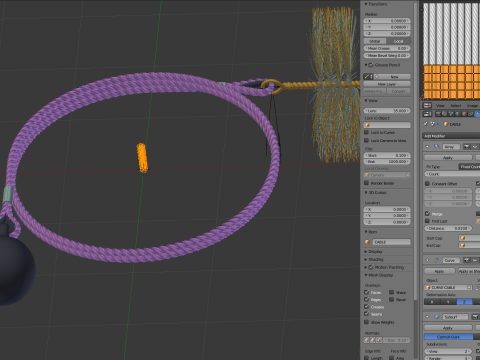Uncheck the Faces overlay checkbox
The image size is (480, 360).
[x=366, y=292]
